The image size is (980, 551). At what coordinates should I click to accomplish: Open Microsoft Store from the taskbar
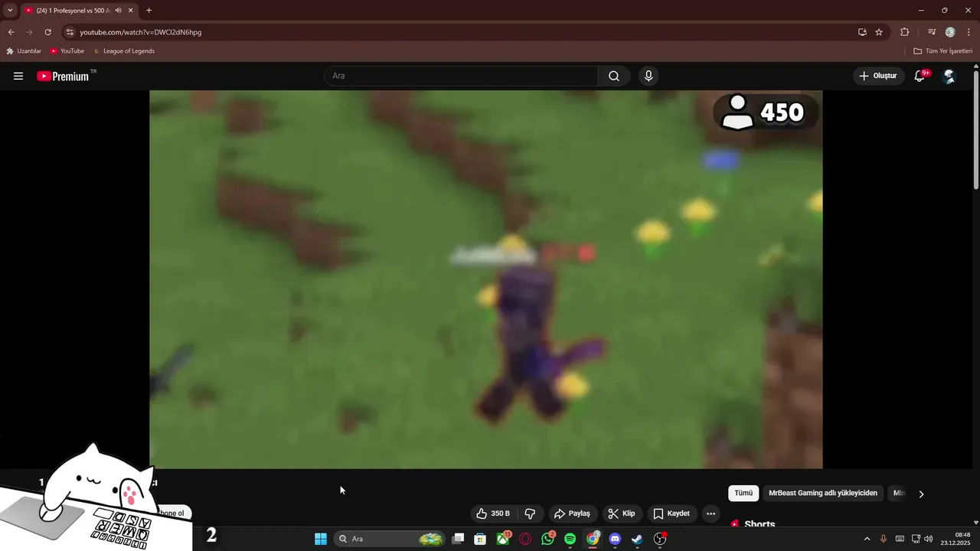[x=480, y=539]
